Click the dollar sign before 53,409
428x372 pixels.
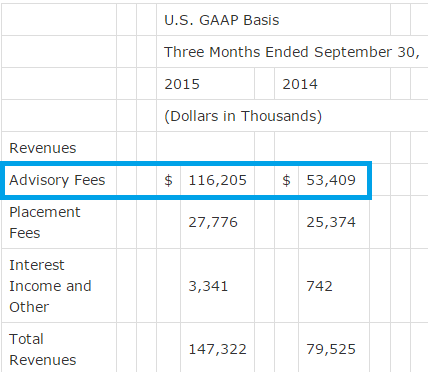click(286, 180)
